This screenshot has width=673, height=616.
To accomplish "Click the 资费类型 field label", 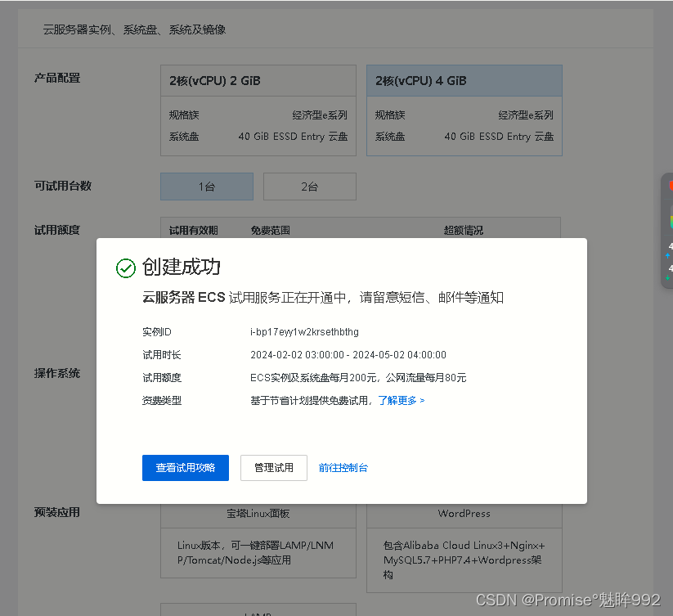I will tap(162, 401).
